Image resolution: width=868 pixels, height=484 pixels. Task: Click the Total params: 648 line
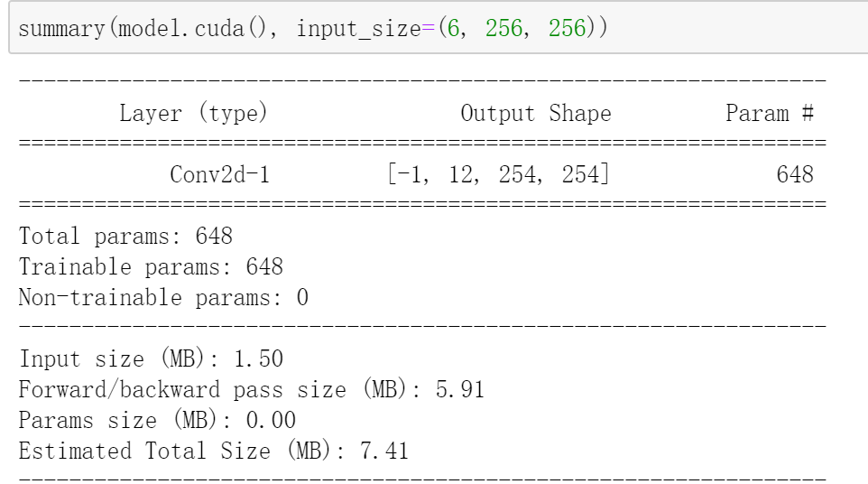coord(125,237)
